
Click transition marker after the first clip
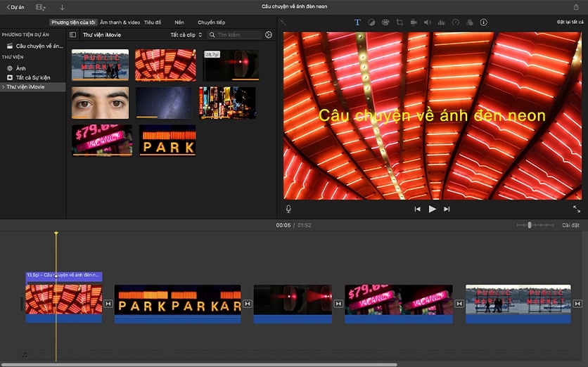point(108,304)
